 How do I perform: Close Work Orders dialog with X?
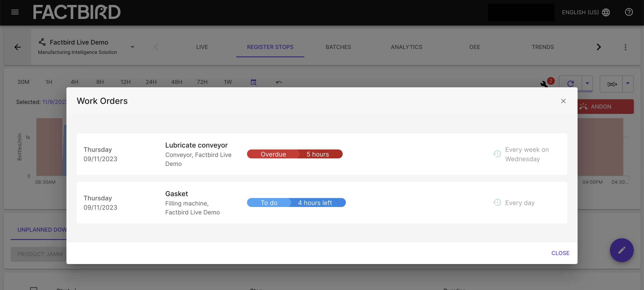point(563,101)
